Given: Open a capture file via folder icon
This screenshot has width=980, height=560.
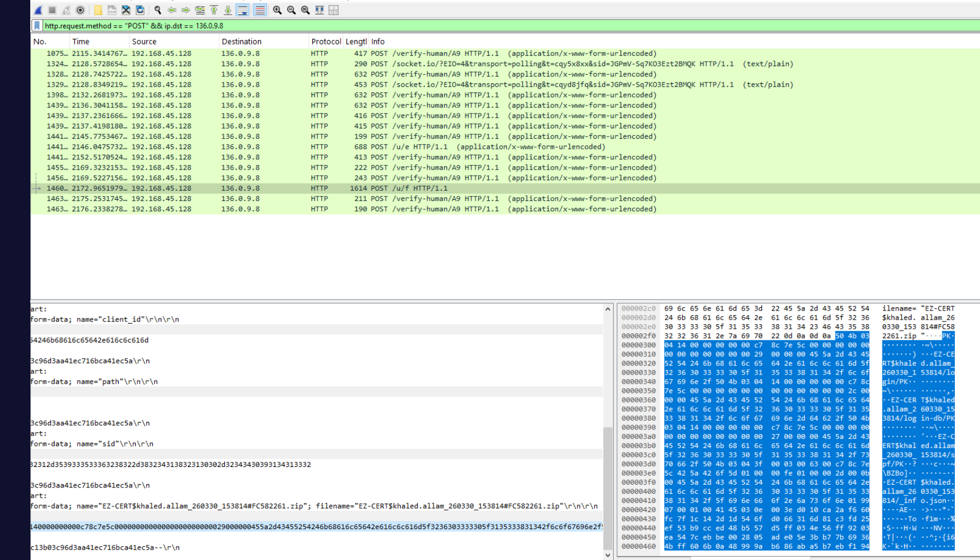Looking at the screenshot, I should click(x=98, y=10).
